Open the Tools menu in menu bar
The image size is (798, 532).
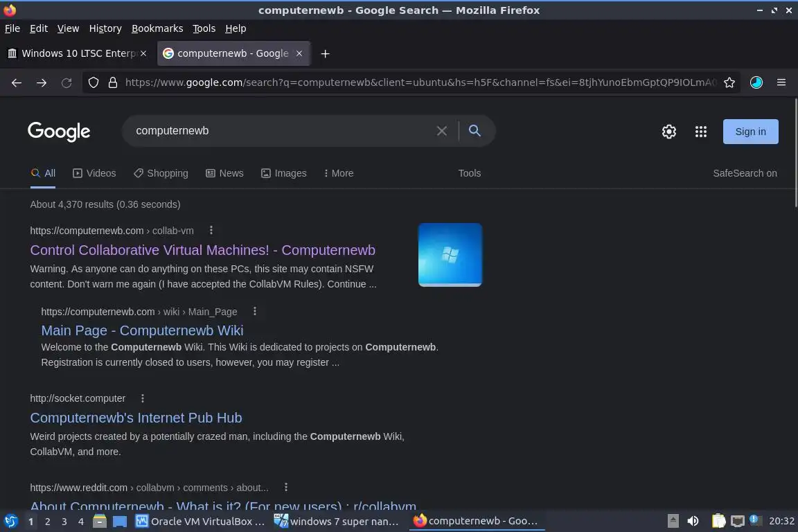click(x=204, y=28)
